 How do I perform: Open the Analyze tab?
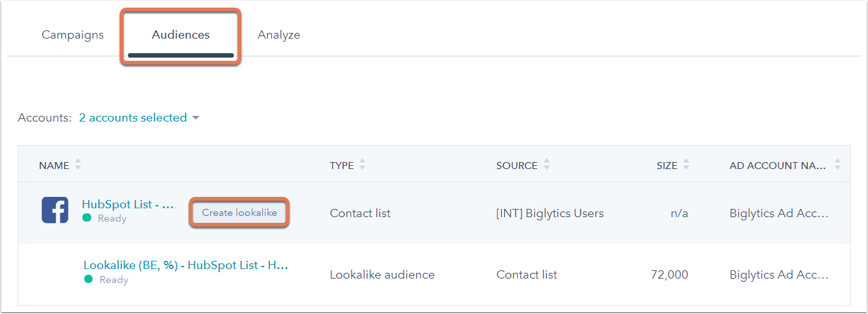279,35
